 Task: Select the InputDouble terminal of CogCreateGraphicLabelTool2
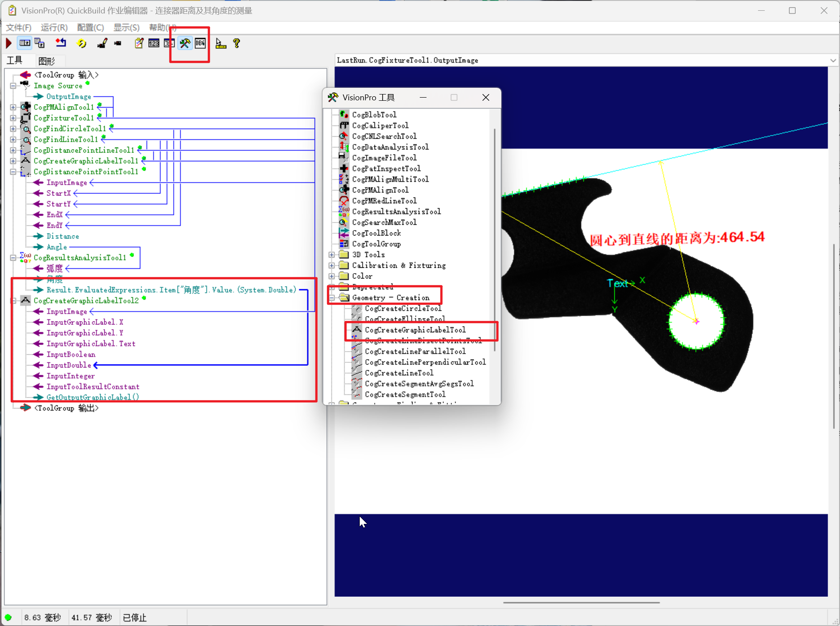pos(69,365)
